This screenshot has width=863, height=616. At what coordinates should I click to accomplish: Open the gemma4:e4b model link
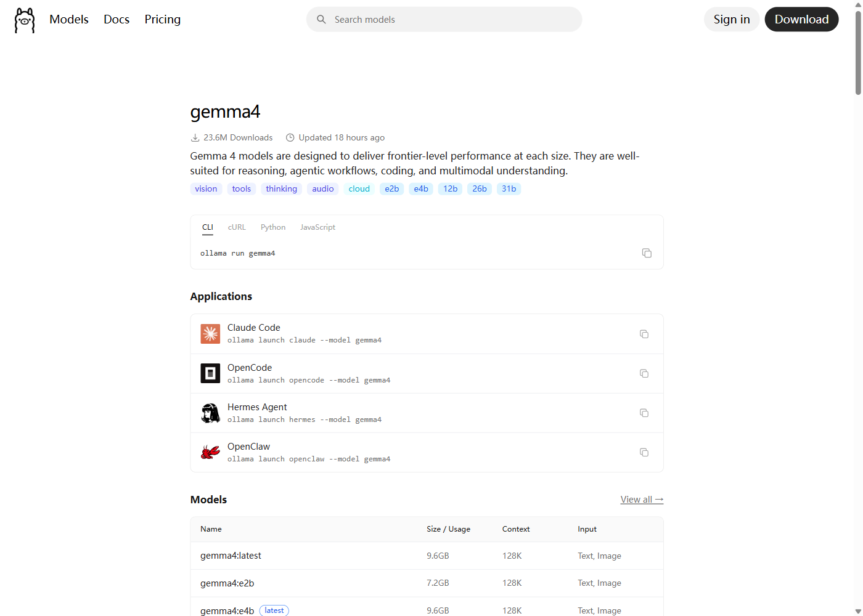click(227, 610)
